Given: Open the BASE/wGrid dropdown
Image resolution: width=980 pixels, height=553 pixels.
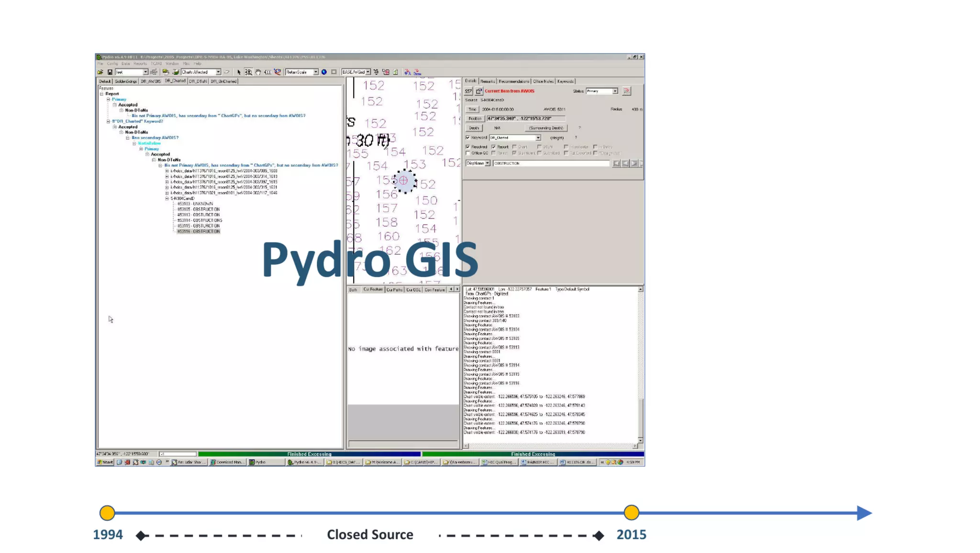Looking at the screenshot, I should tap(368, 72).
